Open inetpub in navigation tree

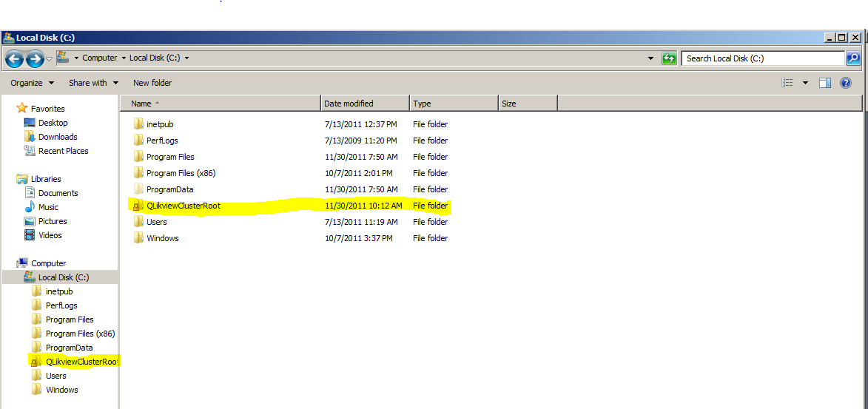[x=53, y=291]
